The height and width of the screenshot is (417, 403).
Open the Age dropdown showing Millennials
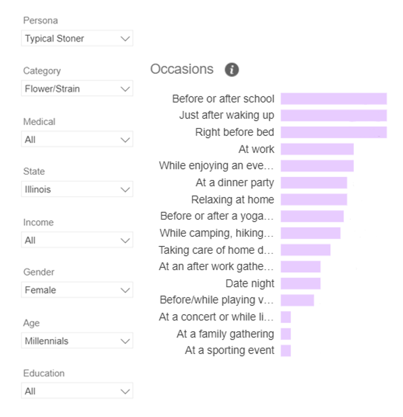[77, 341]
